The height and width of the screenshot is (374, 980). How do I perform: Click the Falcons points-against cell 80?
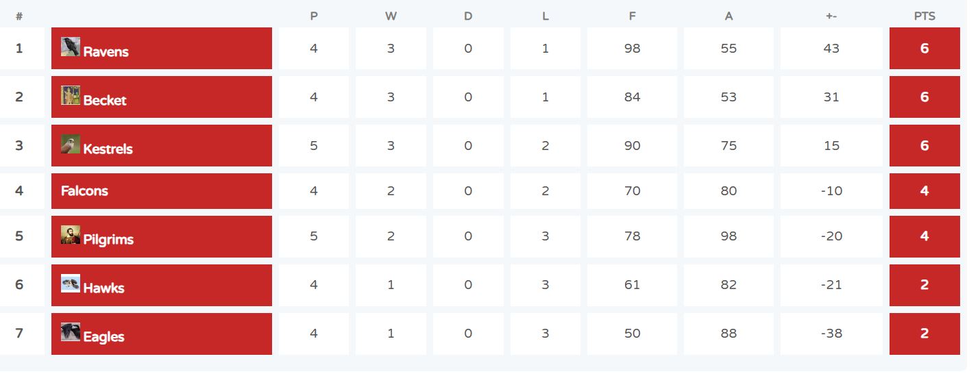pyautogui.click(x=728, y=191)
